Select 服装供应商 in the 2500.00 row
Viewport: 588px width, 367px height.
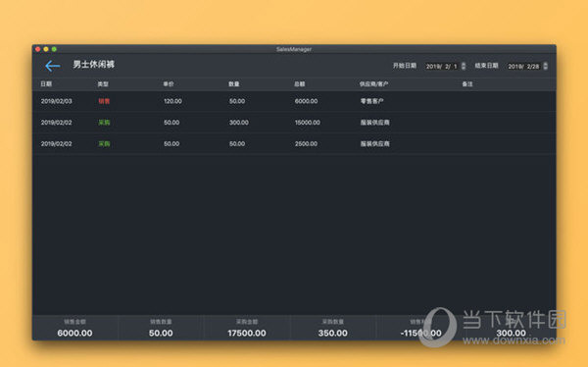tap(374, 144)
